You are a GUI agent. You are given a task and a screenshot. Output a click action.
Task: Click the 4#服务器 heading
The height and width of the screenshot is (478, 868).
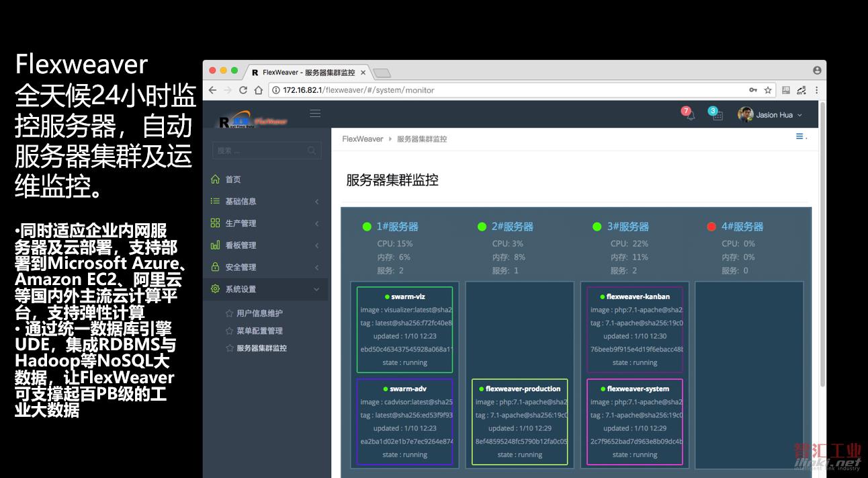pyautogui.click(x=742, y=227)
